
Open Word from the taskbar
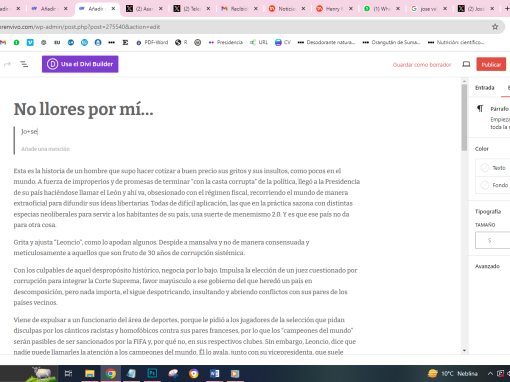[x=214, y=374]
